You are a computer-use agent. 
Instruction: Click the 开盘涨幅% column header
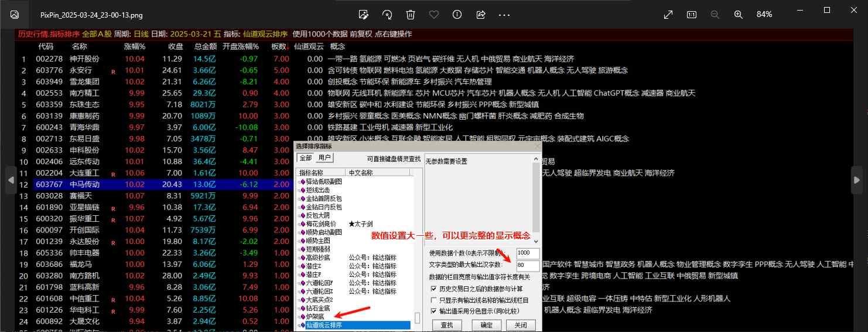point(240,46)
